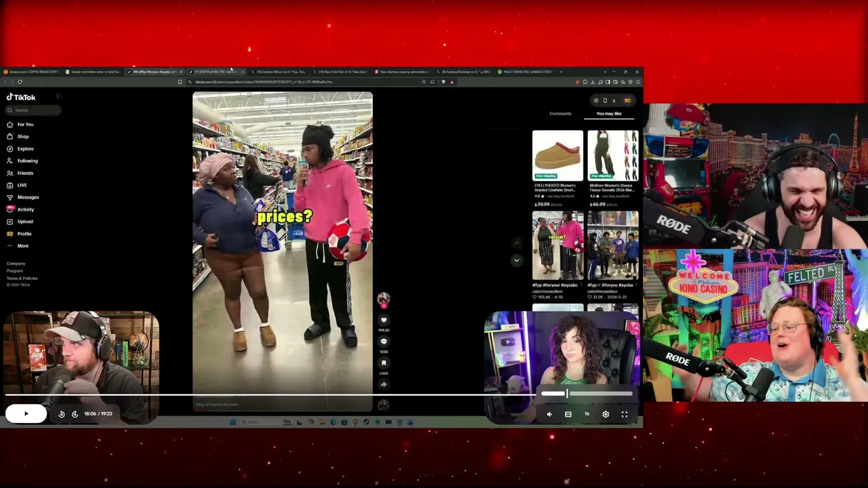Switch to the Comments tab

click(560, 114)
